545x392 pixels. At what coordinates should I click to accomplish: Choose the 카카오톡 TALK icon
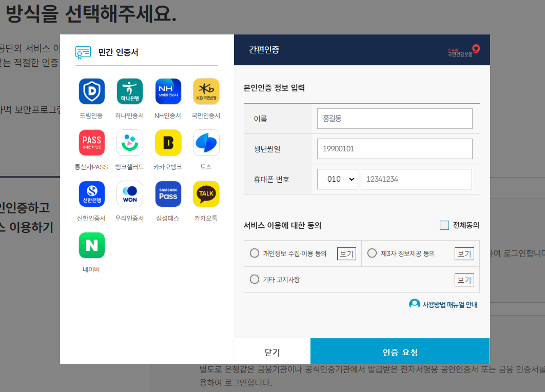point(206,194)
